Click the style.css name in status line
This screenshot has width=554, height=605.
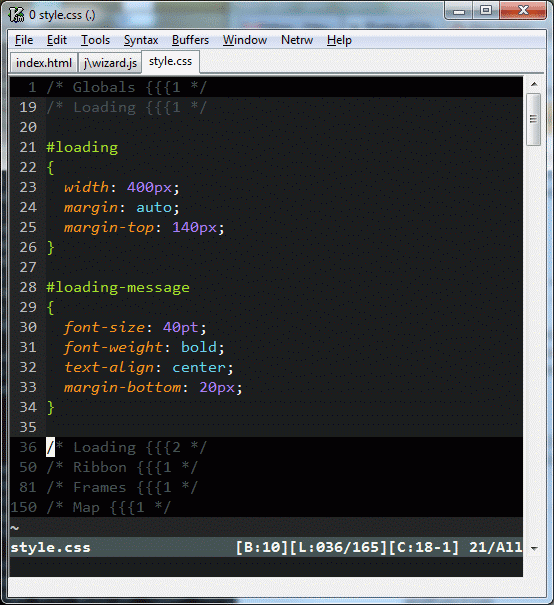click(51, 548)
